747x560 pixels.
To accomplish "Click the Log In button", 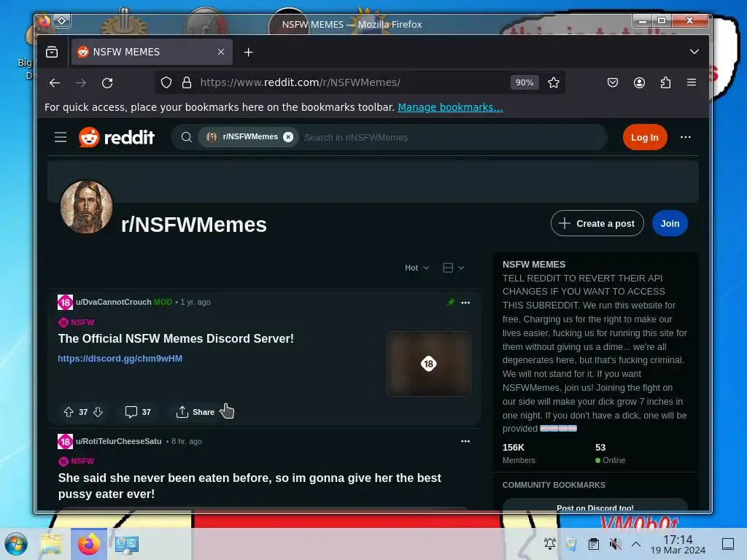I will click(x=645, y=138).
